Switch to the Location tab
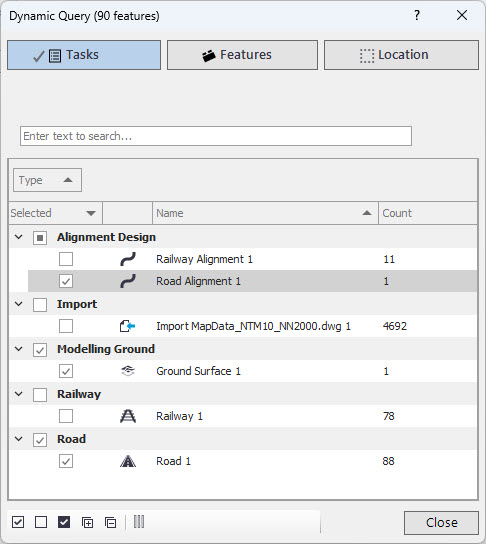The height and width of the screenshot is (544, 486). [x=401, y=55]
